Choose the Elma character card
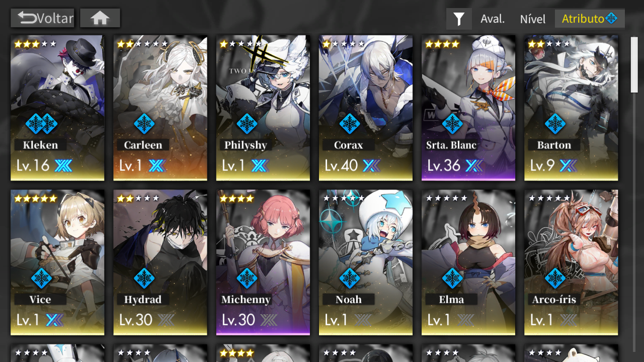644x362 pixels. 468,262
